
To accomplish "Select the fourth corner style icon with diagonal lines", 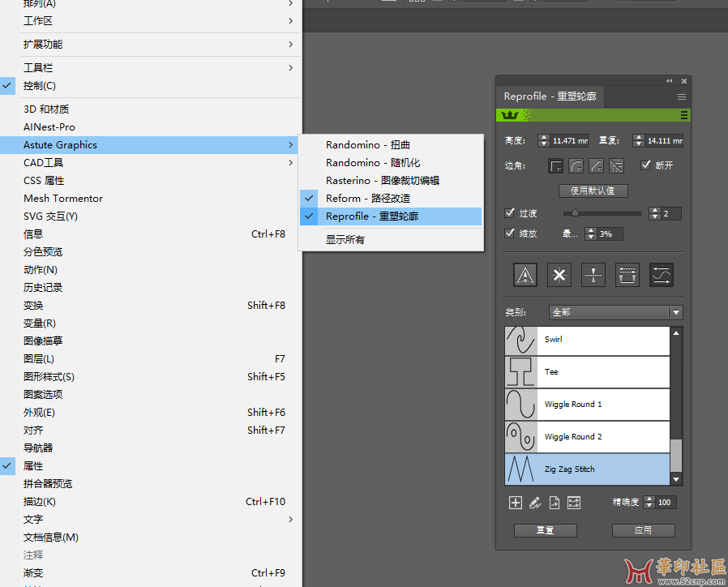I will 617,165.
